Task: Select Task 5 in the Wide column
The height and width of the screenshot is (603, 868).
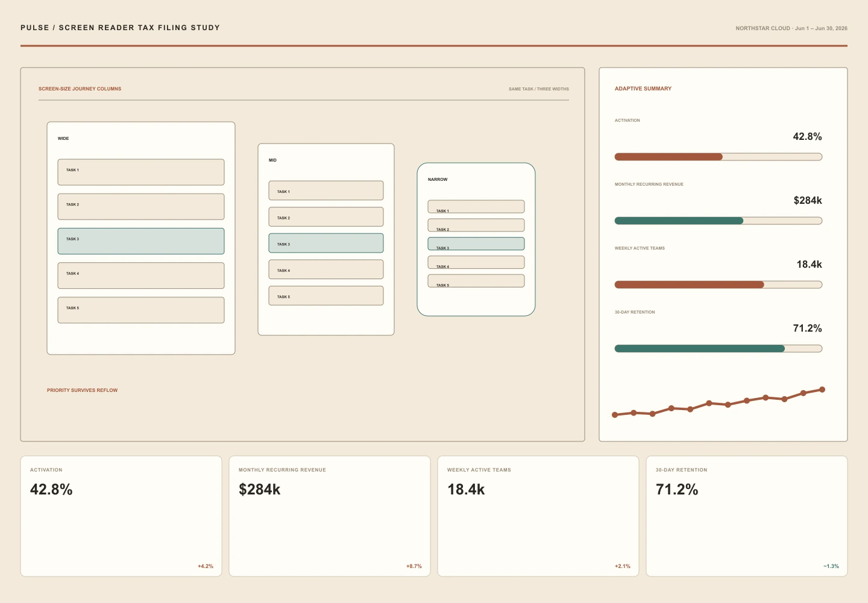Action: (x=141, y=310)
